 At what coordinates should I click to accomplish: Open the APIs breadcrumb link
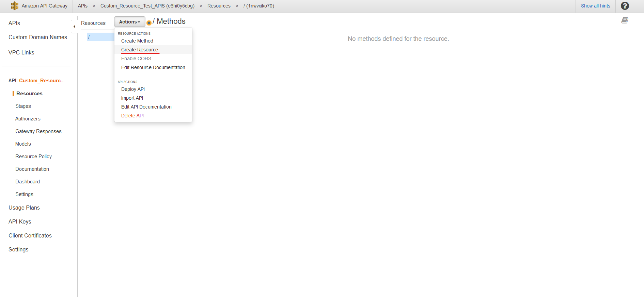click(83, 6)
